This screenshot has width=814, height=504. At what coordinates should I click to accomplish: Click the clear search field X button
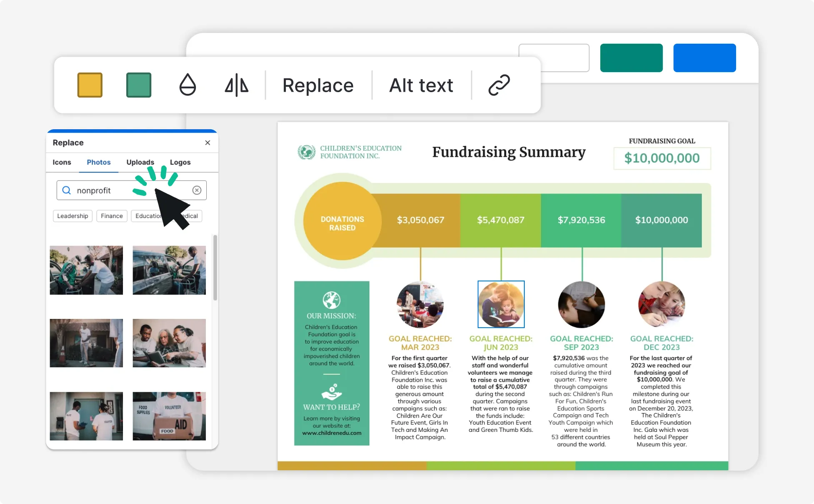[197, 190]
